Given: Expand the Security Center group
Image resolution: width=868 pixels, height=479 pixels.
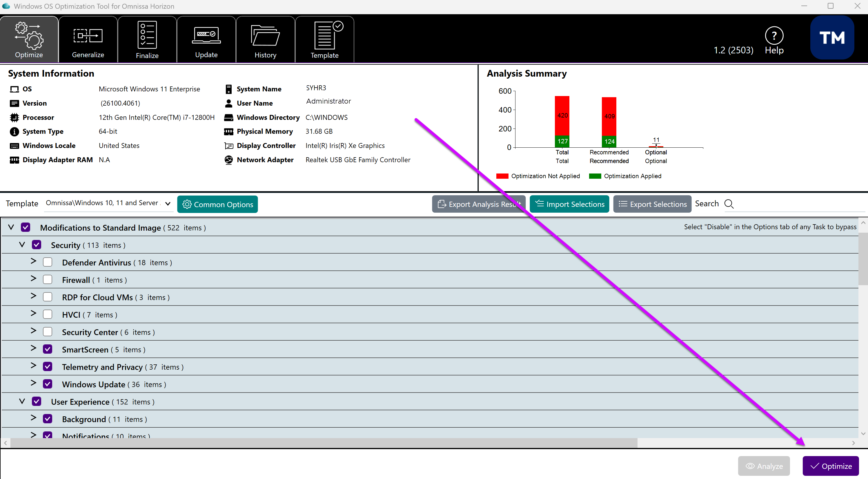Looking at the screenshot, I should point(33,331).
